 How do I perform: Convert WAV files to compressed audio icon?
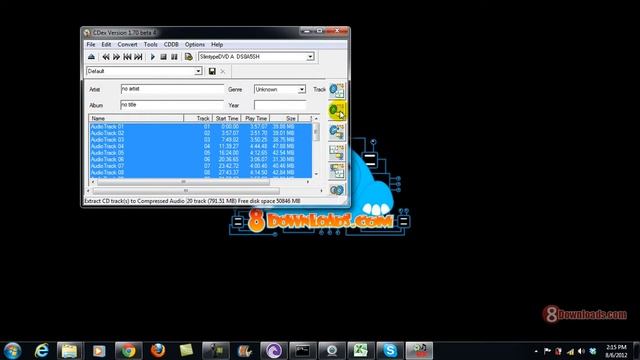(337, 152)
